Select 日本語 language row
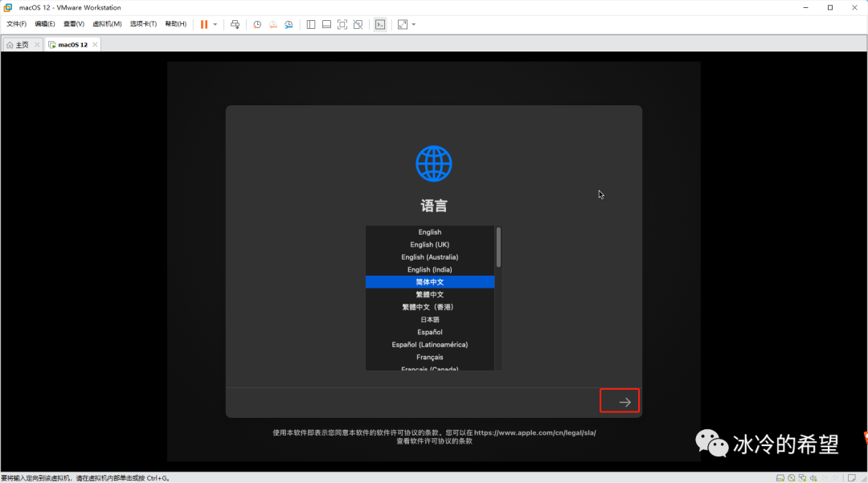This screenshot has width=868, height=483. coord(429,320)
